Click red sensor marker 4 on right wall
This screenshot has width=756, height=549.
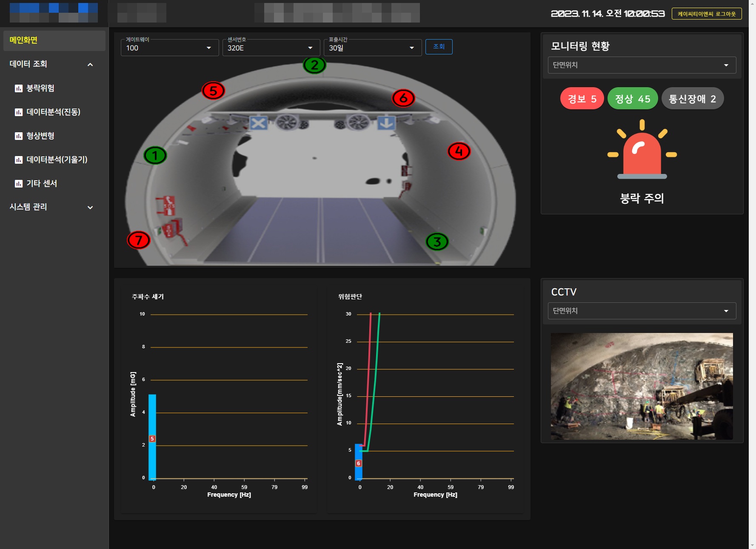click(459, 151)
